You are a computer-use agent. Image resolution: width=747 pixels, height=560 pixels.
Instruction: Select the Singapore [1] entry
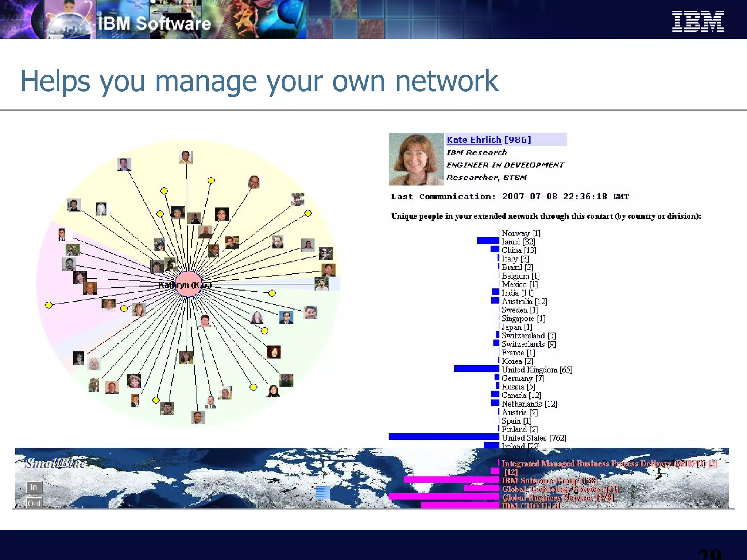point(523,319)
